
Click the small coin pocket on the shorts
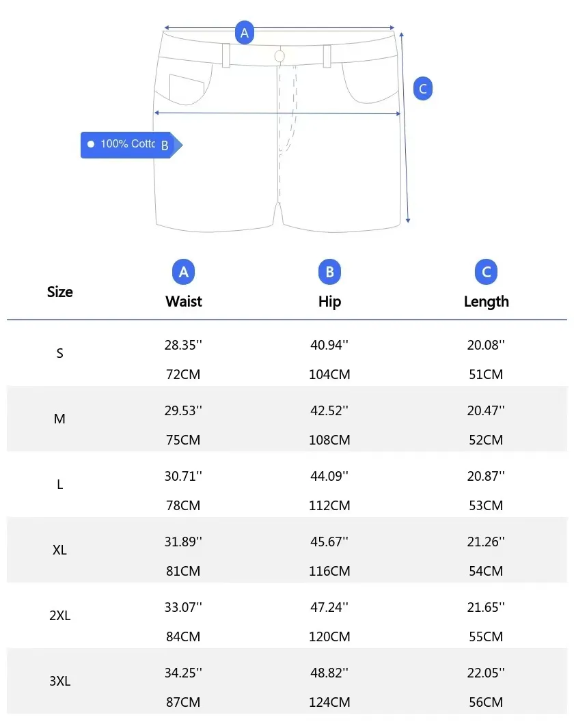[x=187, y=87]
